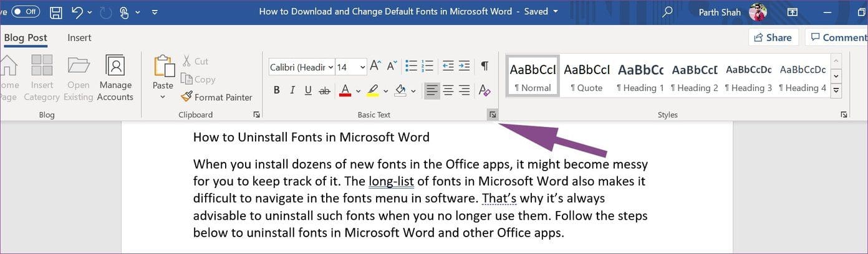Expand the Paste options arrow

[x=163, y=97]
